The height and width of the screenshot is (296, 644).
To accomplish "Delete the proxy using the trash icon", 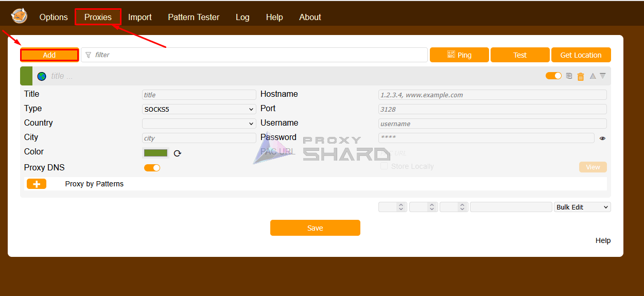I will click(581, 76).
